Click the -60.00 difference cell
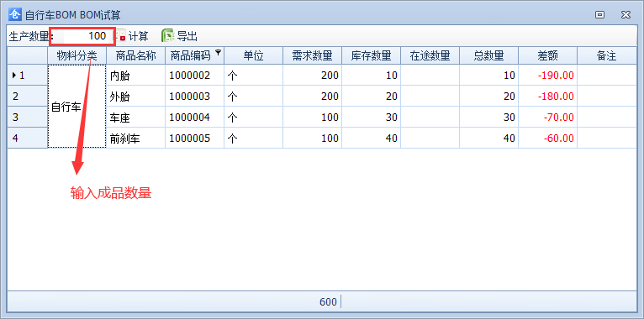This screenshot has width=644, height=319. pyautogui.click(x=548, y=138)
